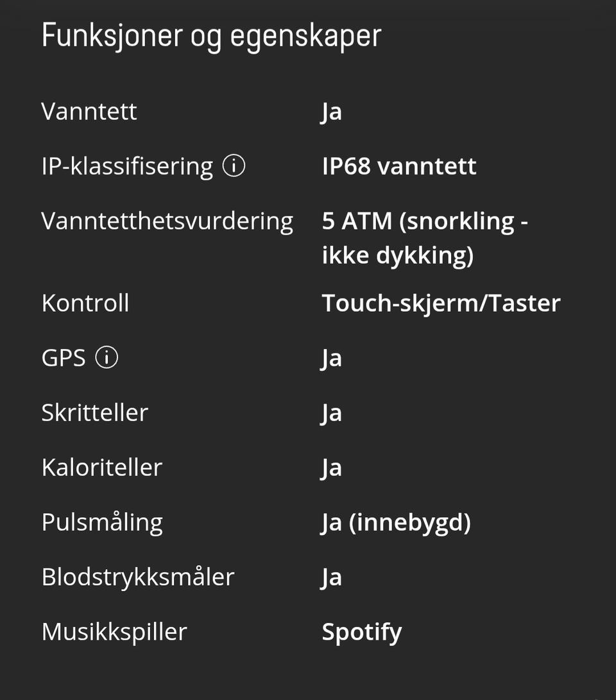Screen dimensions: 616x700
Task: Select the 'Touch-skjerm/Taster' value
Action: click(441, 303)
